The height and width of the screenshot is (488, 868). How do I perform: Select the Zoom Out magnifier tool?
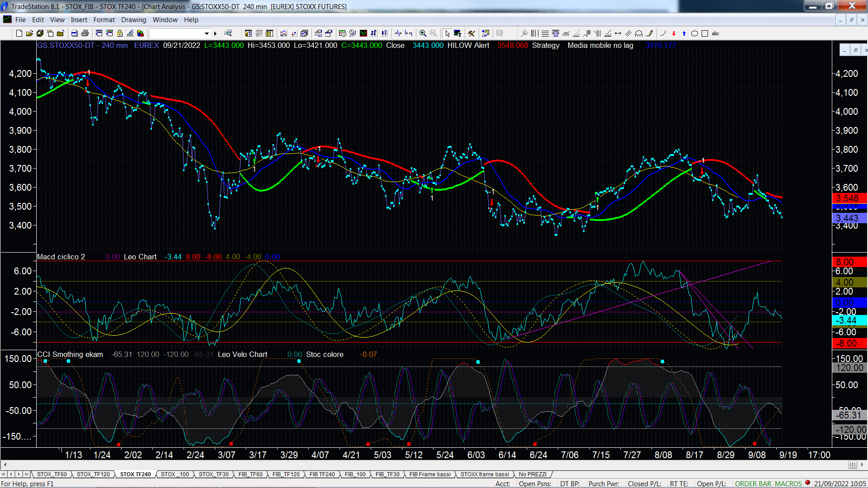[x=434, y=33]
